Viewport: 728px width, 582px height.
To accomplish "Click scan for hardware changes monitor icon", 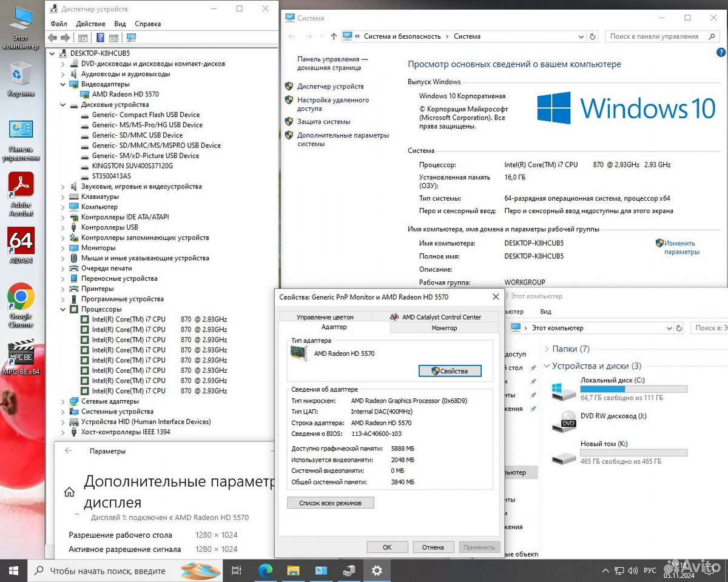I will pyautogui.click(x=131, y=38).
